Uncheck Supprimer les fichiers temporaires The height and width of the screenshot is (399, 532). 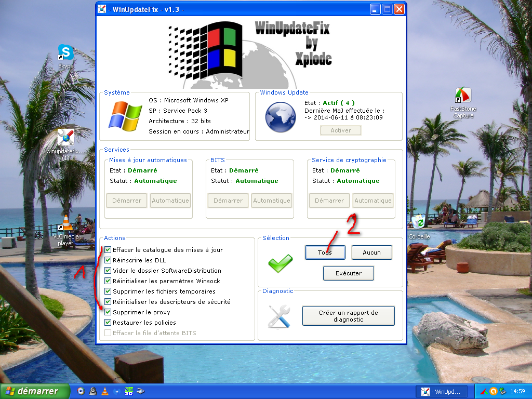108,291
